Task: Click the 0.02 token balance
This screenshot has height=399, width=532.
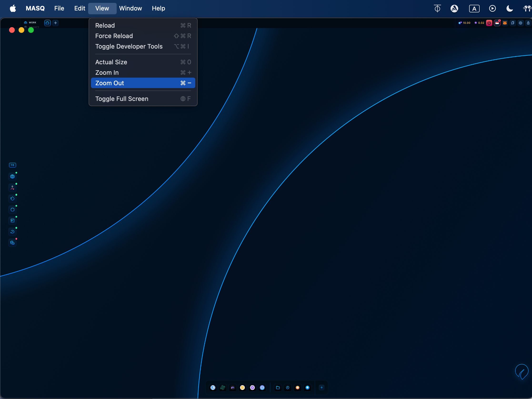Action: [479, 23]
